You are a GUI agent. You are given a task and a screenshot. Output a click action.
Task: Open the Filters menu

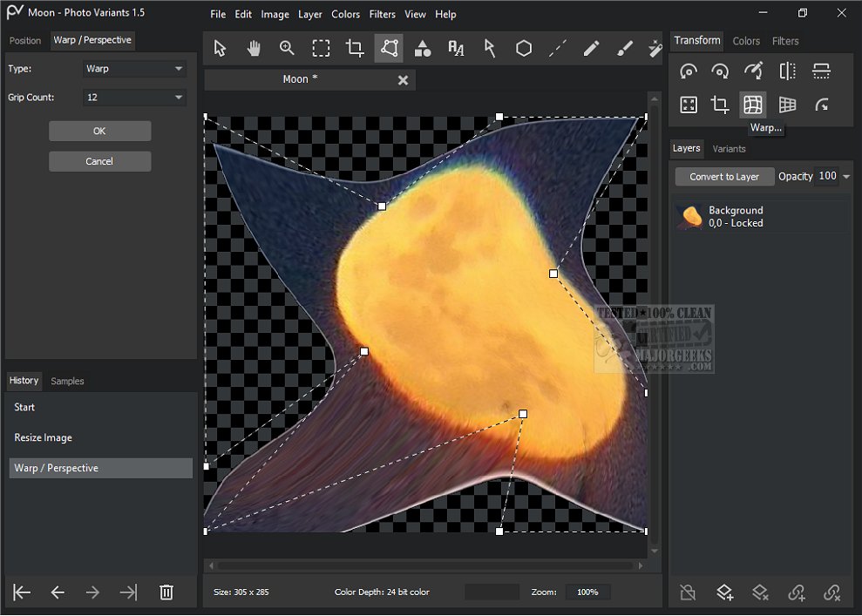[382, 15]
